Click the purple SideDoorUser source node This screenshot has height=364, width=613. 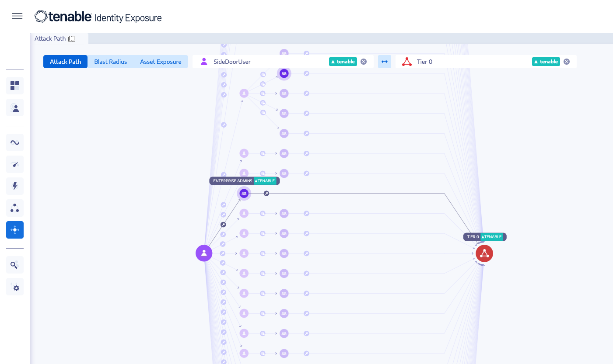coord(204,253)
